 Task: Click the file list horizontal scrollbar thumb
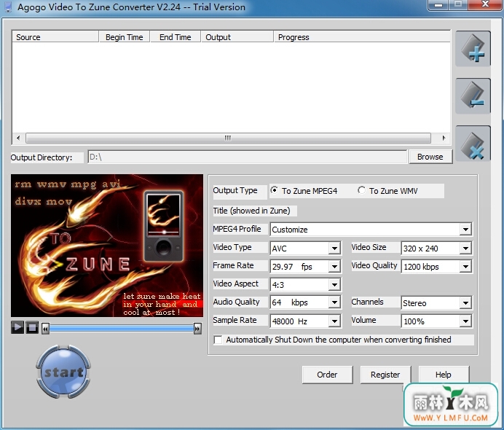tap(228, 138)
